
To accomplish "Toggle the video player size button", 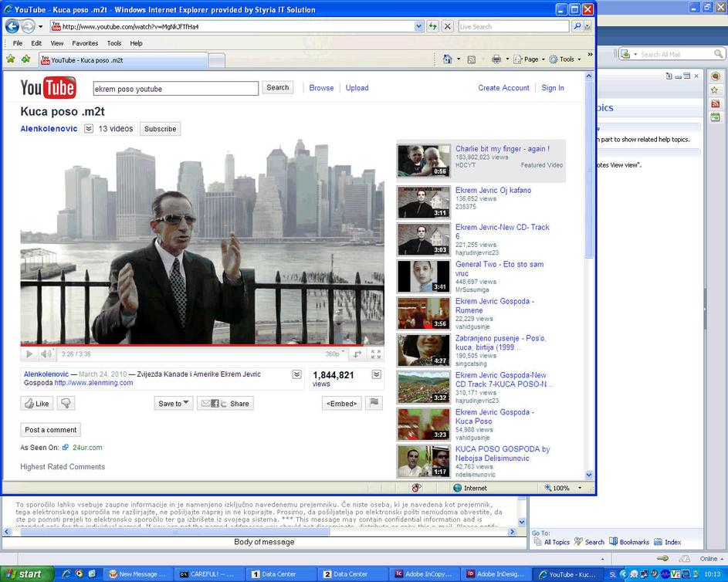I will click(357, 354).
